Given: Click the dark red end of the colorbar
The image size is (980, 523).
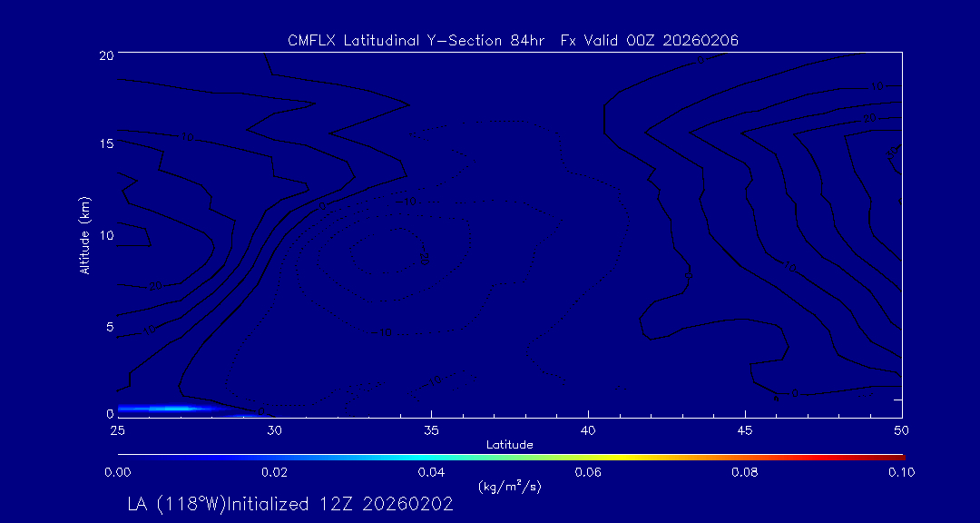Looking at the screenshot, I should pyautogui.click(x=897, y=458).
